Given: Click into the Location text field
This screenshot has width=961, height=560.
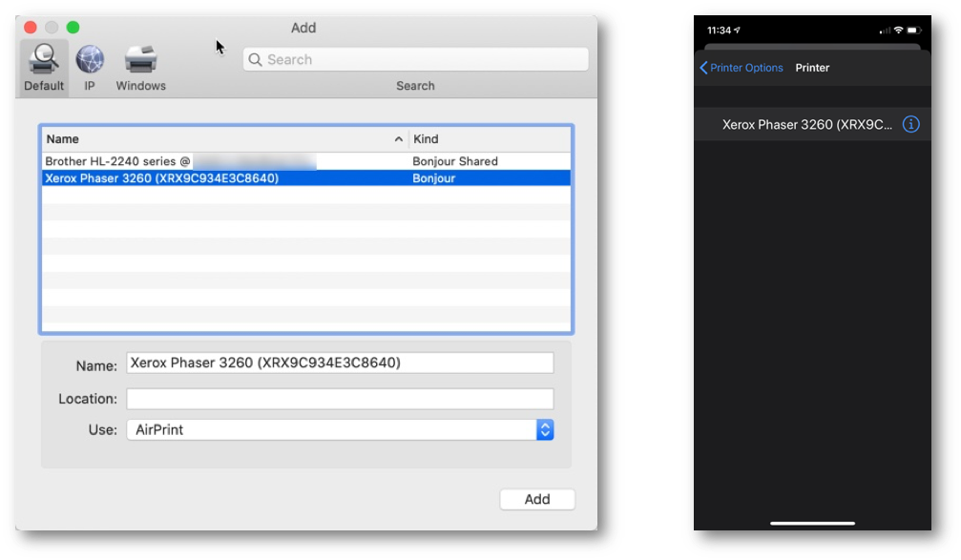Looking at the screenshot, I should (x=340, y=399).
